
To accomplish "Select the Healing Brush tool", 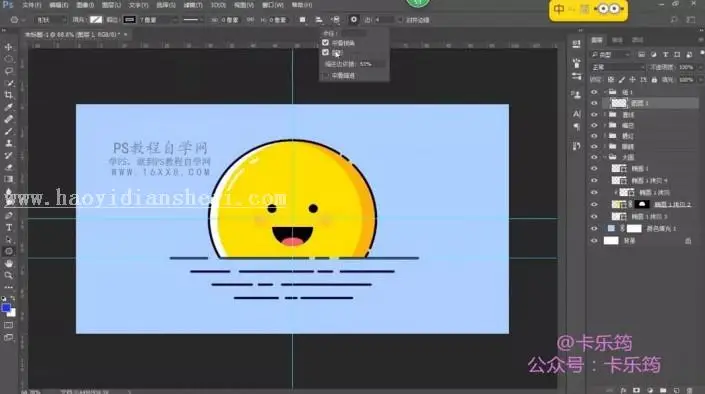I will click(x=9, y=119).
